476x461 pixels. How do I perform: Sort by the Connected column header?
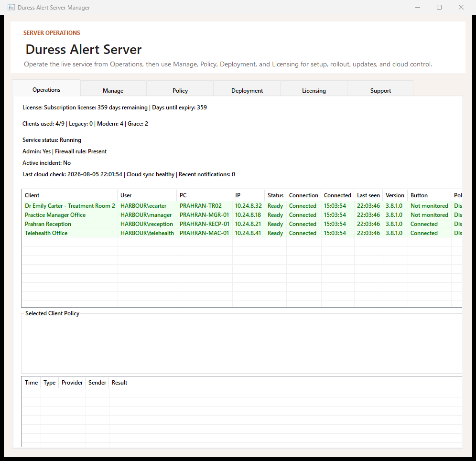pos(337,195)
